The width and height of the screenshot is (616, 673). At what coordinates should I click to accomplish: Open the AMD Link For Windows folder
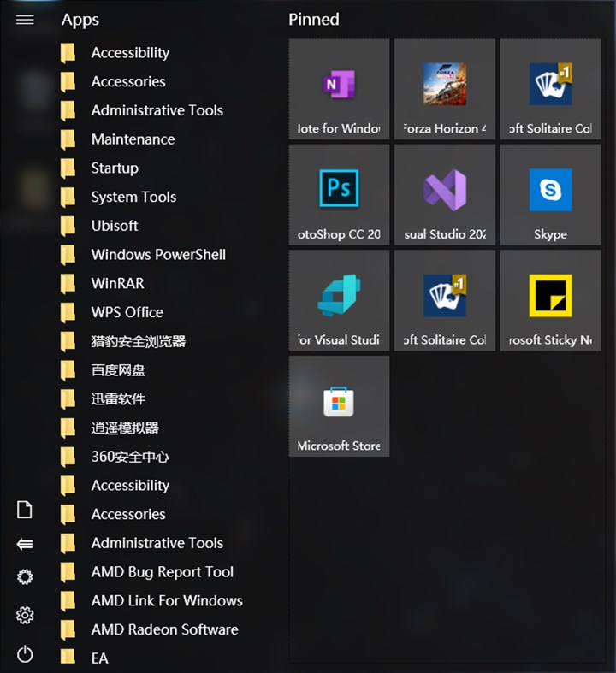[151, 600]
